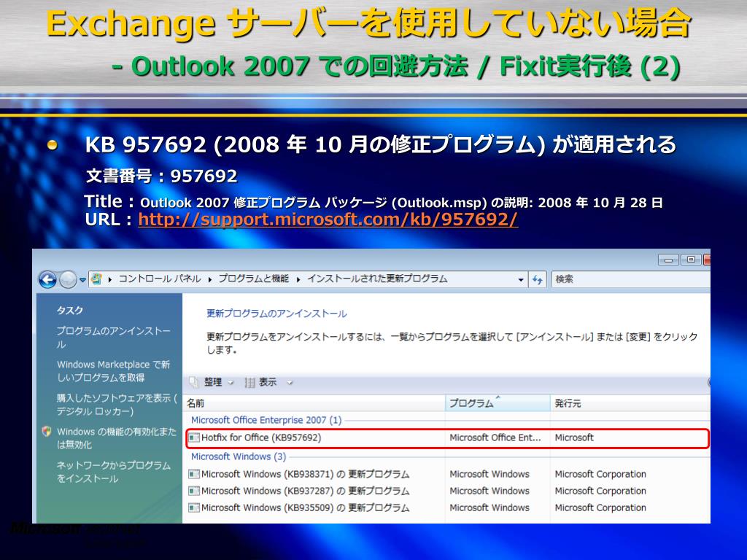Collapse Microsoft Office Enterprise 2007 (1) group
Screen dimensions: 747x560
click(266, 421)
